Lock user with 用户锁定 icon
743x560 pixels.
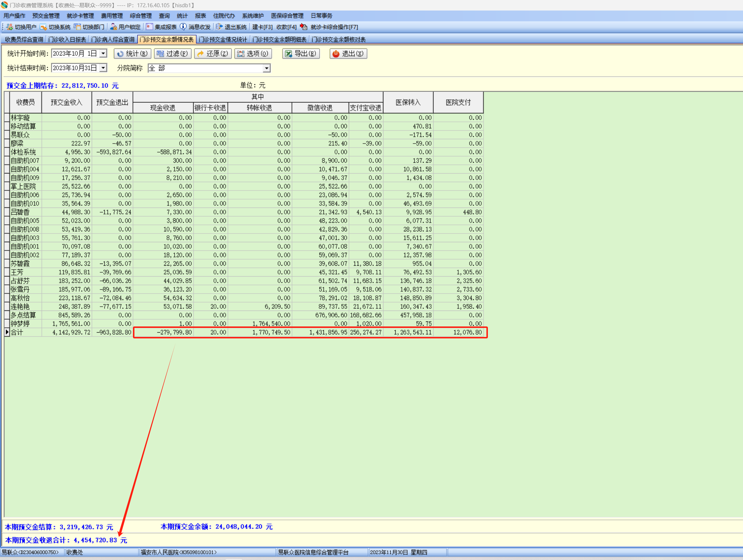tap(113, 27)
